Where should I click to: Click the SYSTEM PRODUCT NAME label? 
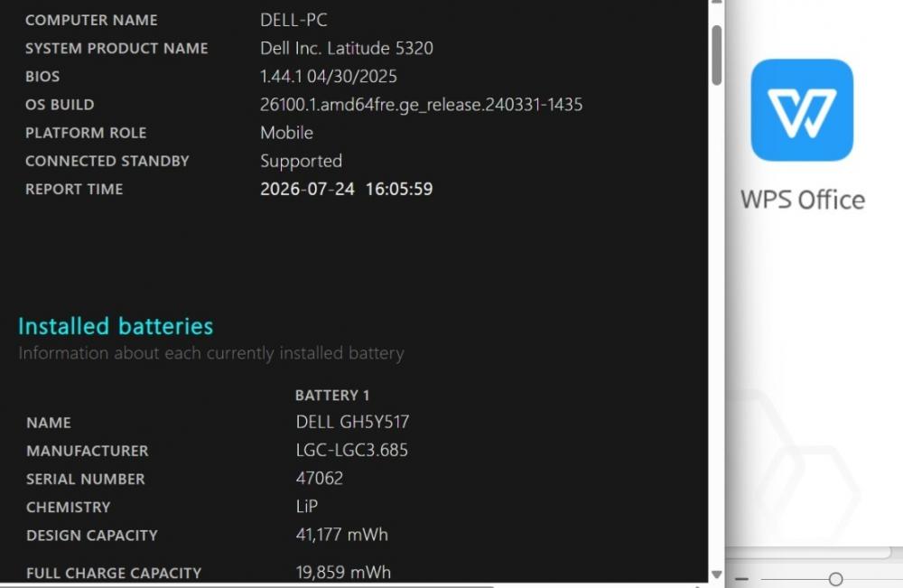pos(116,49)
